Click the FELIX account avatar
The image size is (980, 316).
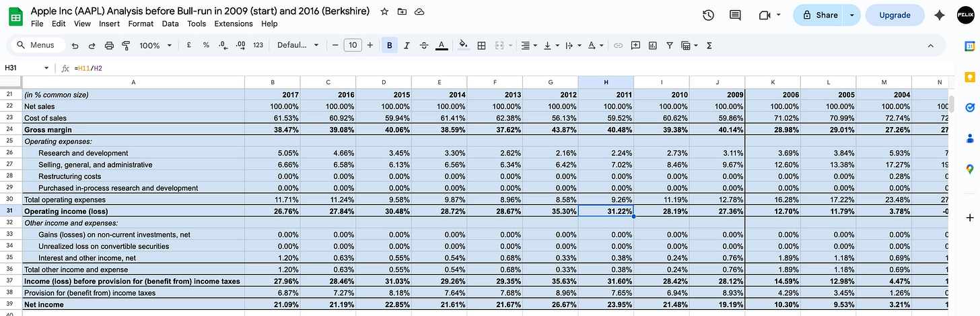(966, 16)
